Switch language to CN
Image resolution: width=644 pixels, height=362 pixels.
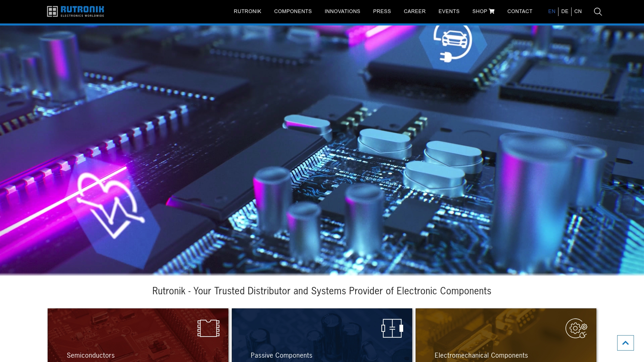click(578, 11)
